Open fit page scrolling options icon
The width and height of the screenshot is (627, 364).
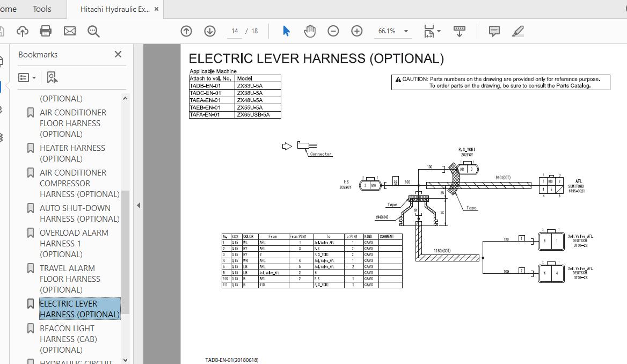(x=429, y=31)
